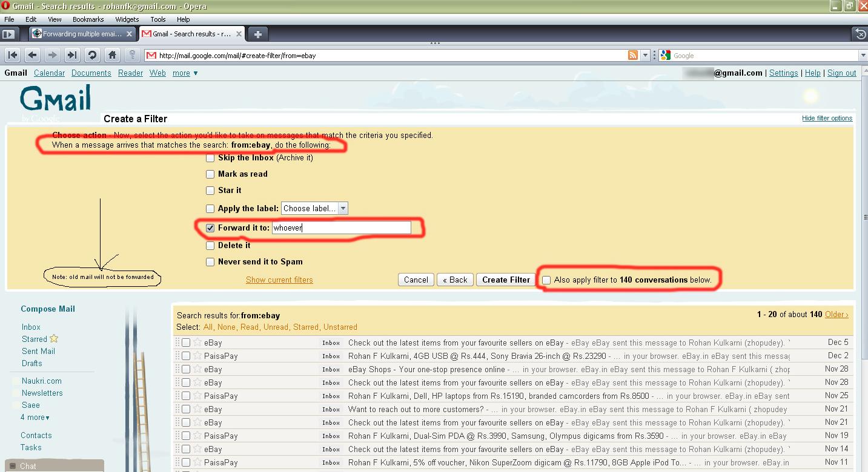Click the Gmail logo
Image resolution: width=868 pixels, height=472 pixels.
tap(56, 100)
